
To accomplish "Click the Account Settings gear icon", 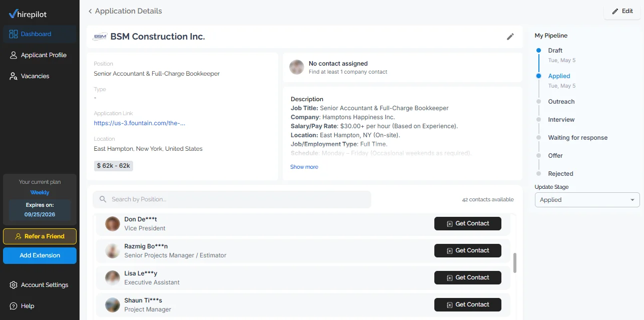I will pyautogui.click(x=14, y=285).
